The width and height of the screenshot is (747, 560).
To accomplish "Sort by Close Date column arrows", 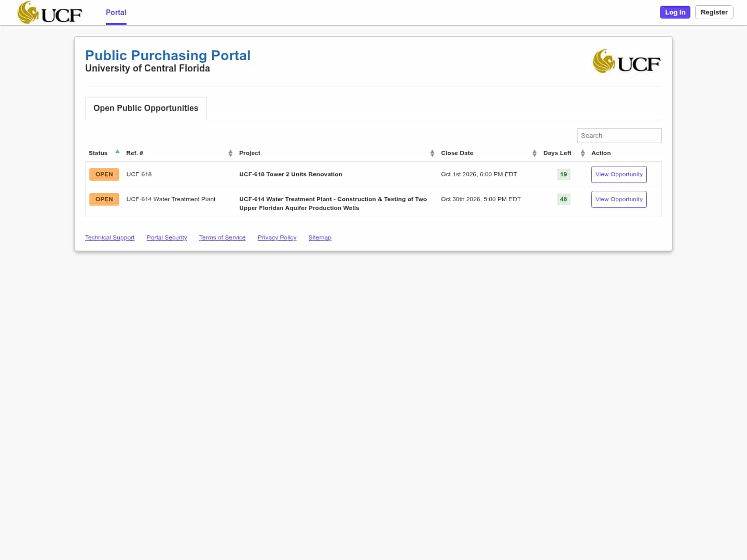I will 534,153.
